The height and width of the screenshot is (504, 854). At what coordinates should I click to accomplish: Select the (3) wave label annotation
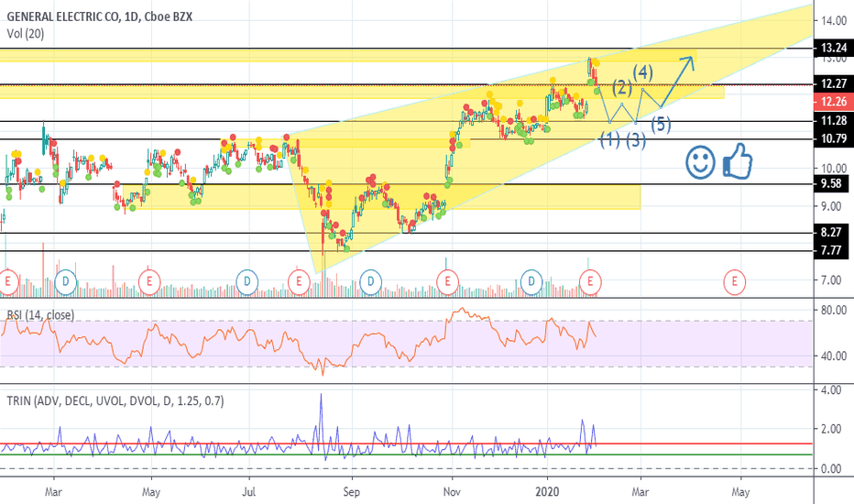coord(636,141)
